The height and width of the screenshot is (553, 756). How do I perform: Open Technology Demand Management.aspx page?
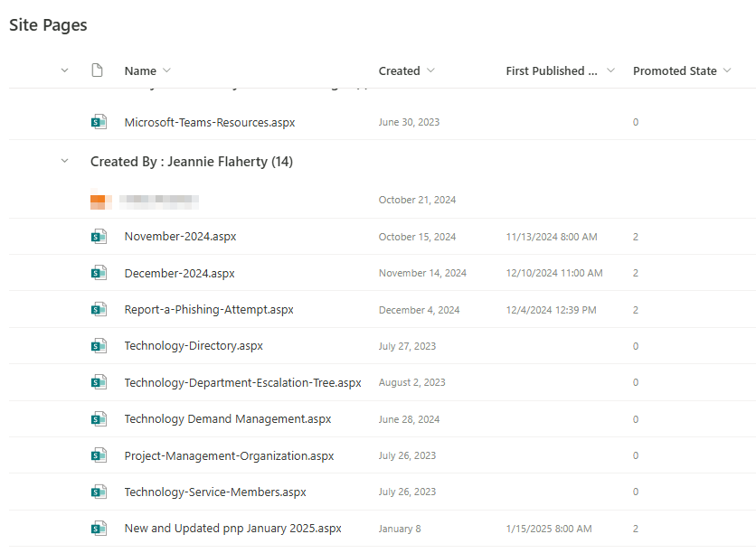point(228,419)
